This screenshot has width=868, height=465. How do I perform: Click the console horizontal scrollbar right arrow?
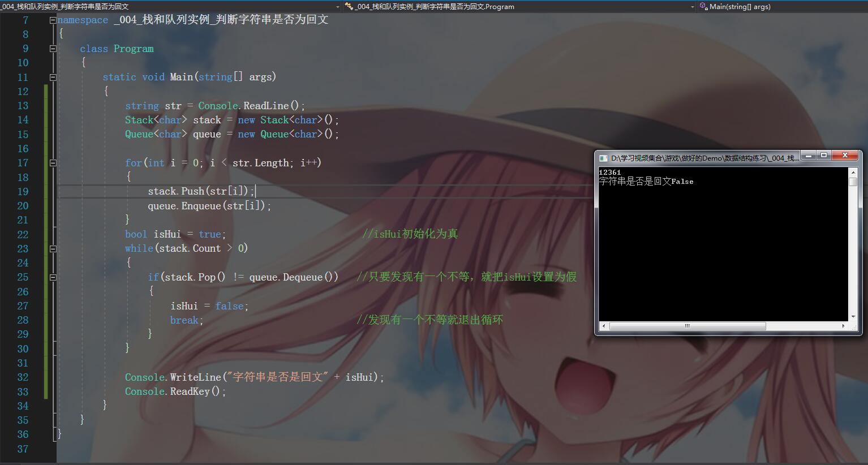pyautogui.click(x=844, y=326)
